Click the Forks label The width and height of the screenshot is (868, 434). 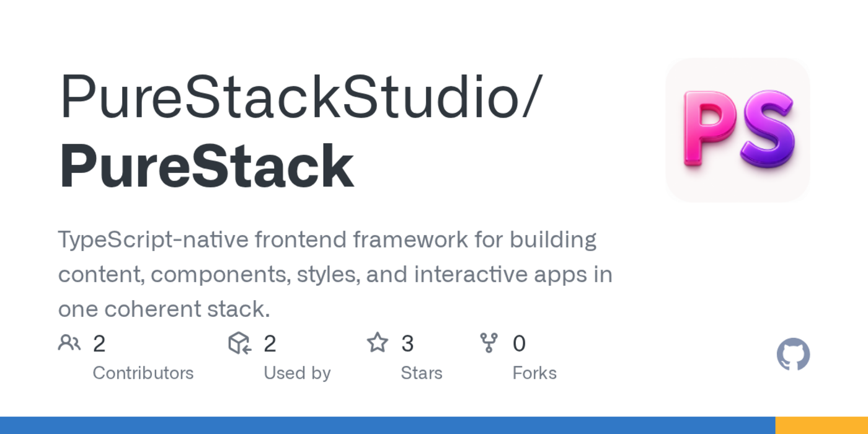click(534, 373)
